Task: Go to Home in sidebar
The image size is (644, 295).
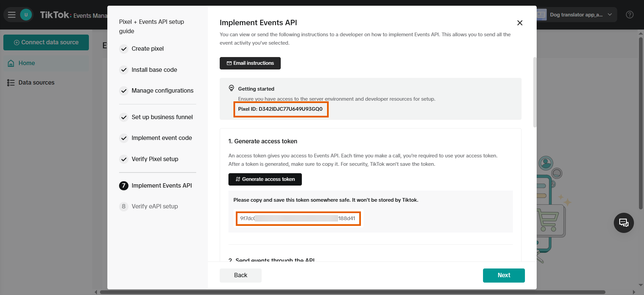Action: coord(46,63)
